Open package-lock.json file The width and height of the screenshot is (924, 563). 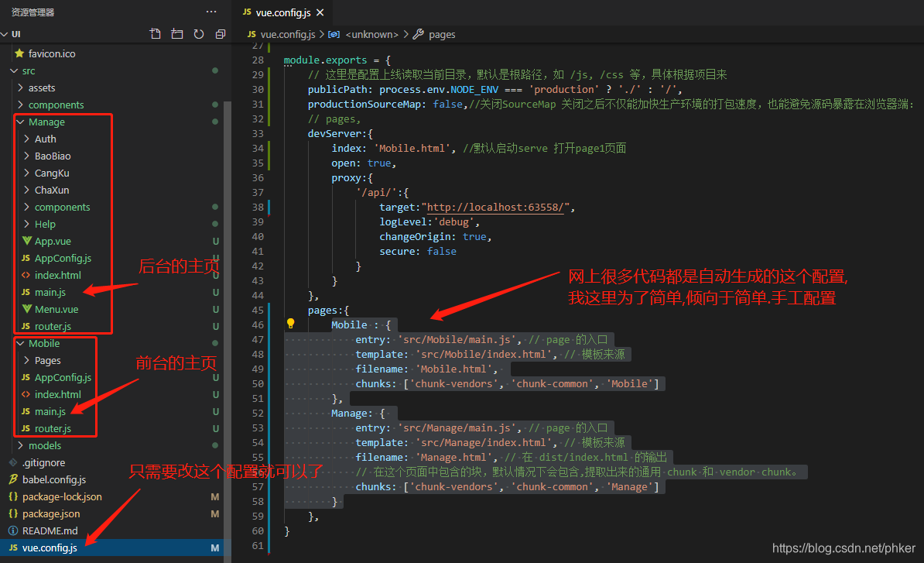[62, 496]
